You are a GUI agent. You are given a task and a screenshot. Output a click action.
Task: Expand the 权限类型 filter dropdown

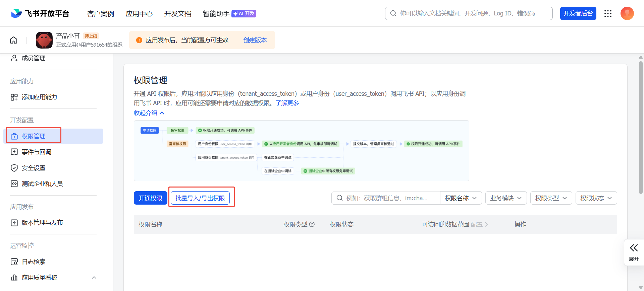[551, 198]
